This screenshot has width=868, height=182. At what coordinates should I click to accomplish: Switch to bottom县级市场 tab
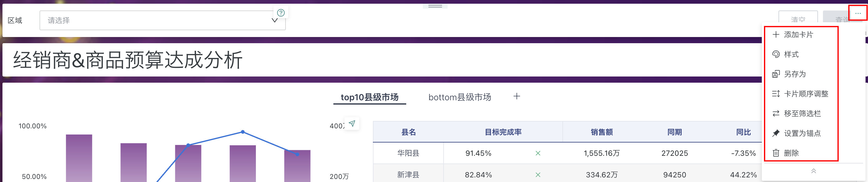(460, 97)
